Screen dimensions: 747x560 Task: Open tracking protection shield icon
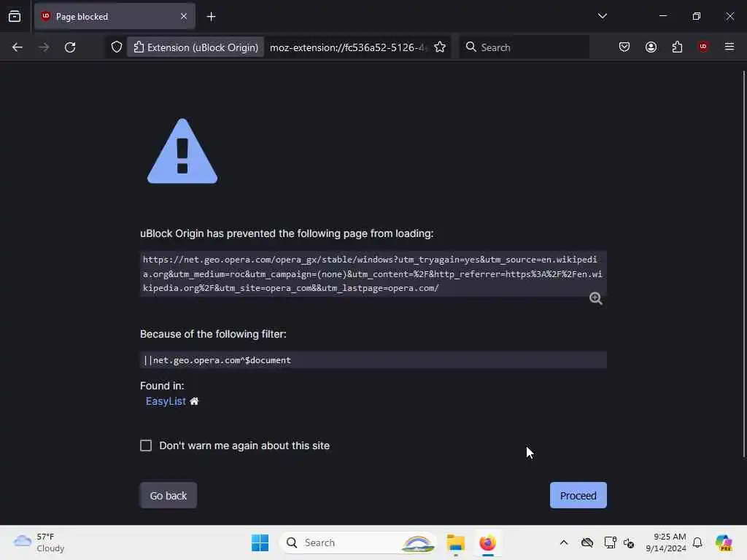pos(117,47)
